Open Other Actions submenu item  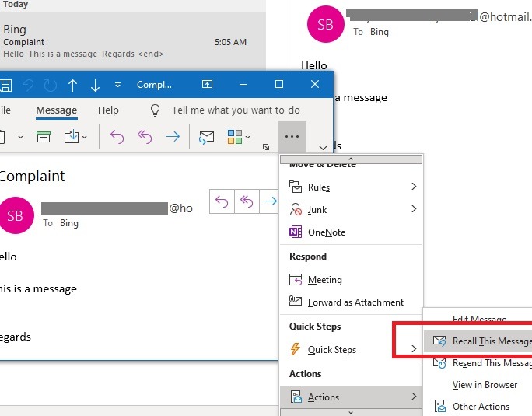click(x=478, y=406)
